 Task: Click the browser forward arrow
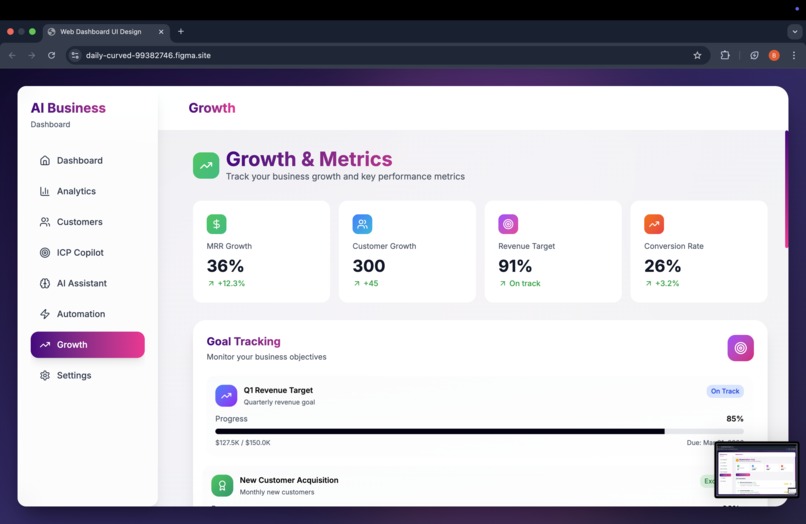coord(32,56)
